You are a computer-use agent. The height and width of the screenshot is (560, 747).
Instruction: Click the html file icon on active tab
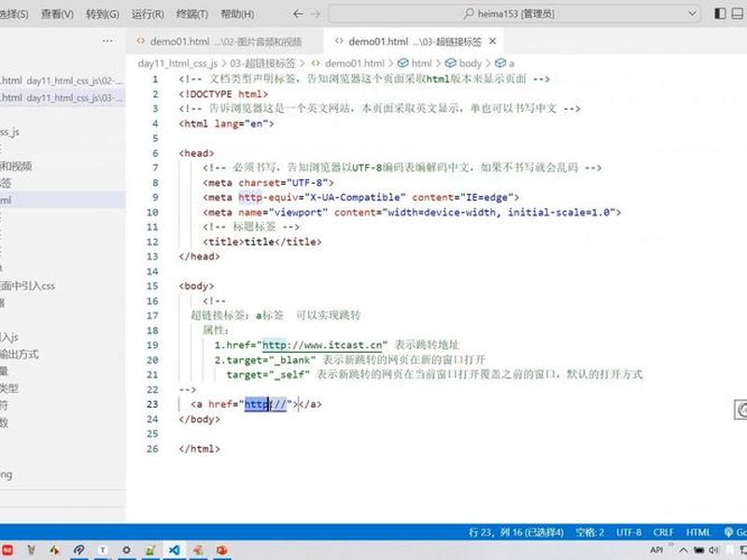click(339, 41)
